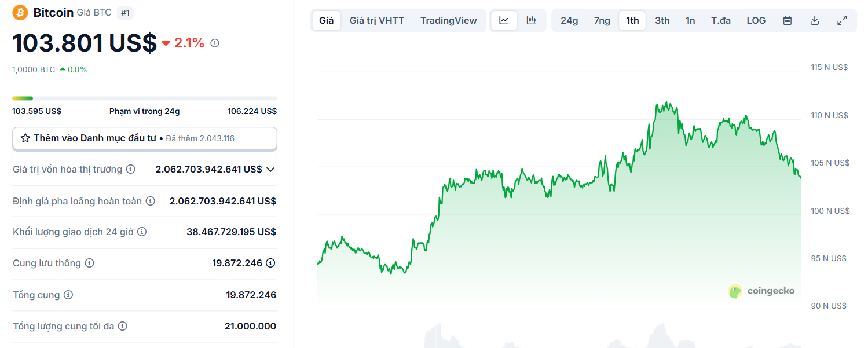The image size is (868, 348).
Task: Show info icon beside Cung lưu thông label
Action: click(89, 263)
